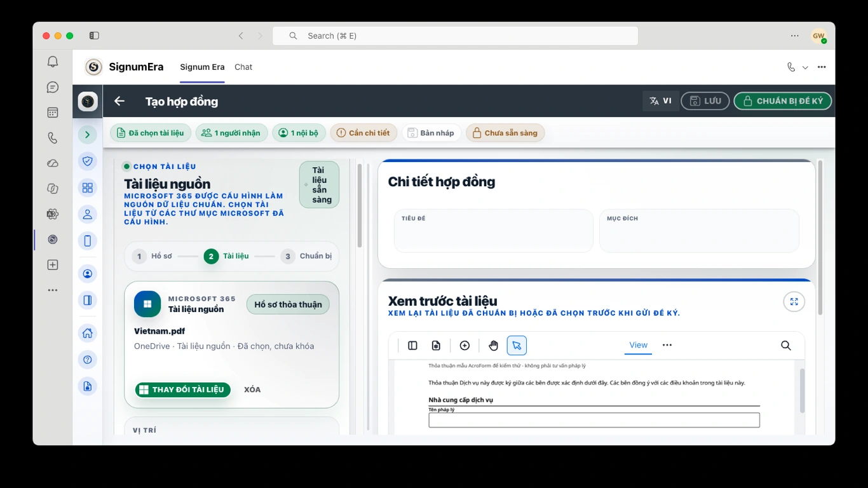
Task: Switch to the Chat tab
Action: click(243, 67)
